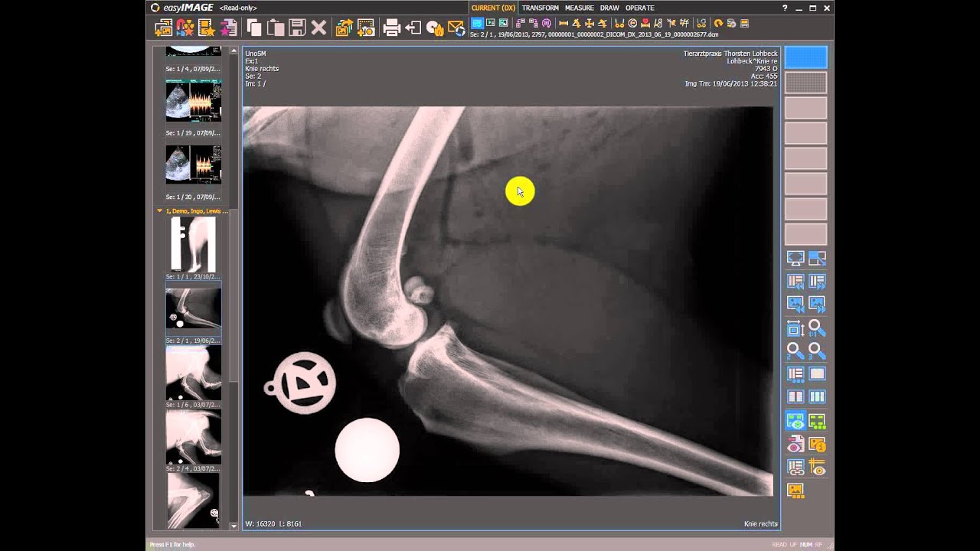This screenshot has height=551, width=980.
Task: Click the 'Tierarztpraxis Thorsten Lohbeck' overlay text
Action: (x=730, y=54)
